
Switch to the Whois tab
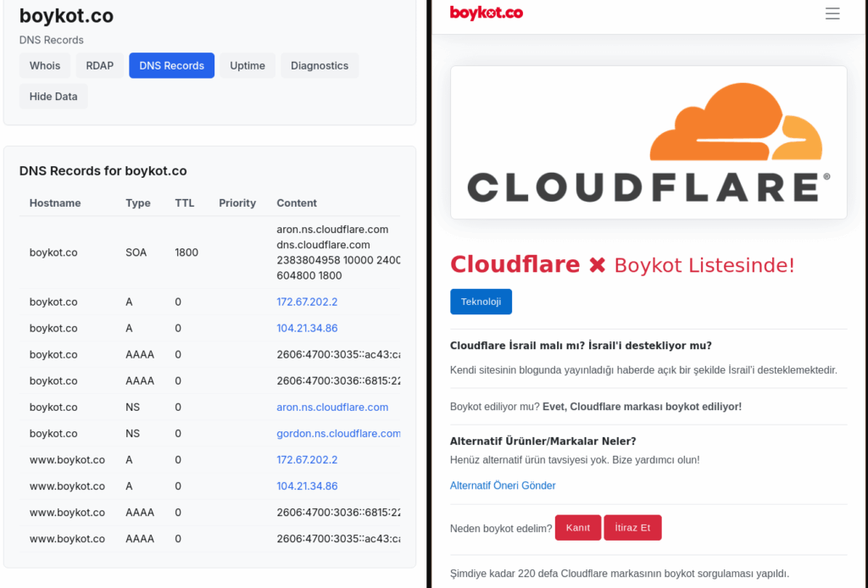45,65
